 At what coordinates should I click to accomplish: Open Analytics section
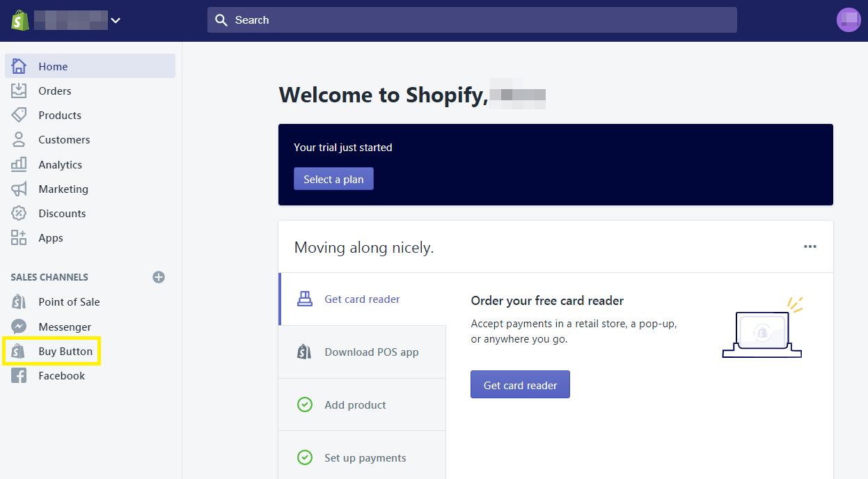coord(60,165)
